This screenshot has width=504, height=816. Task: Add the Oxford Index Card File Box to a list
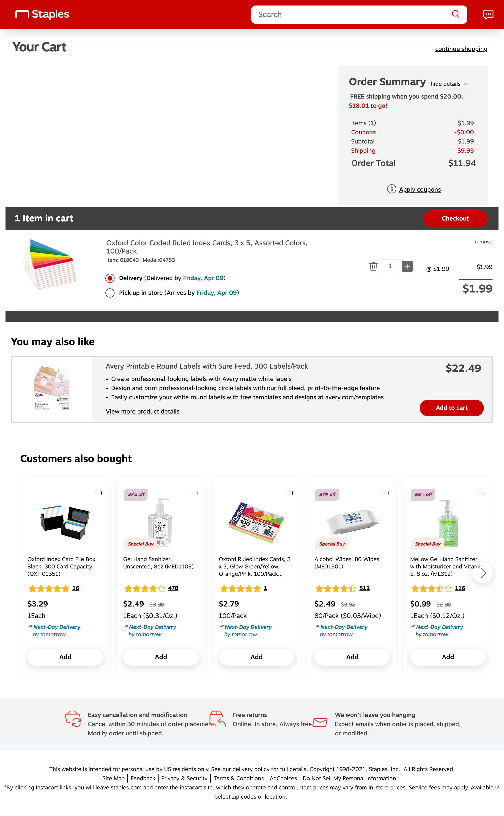point(99,491)
